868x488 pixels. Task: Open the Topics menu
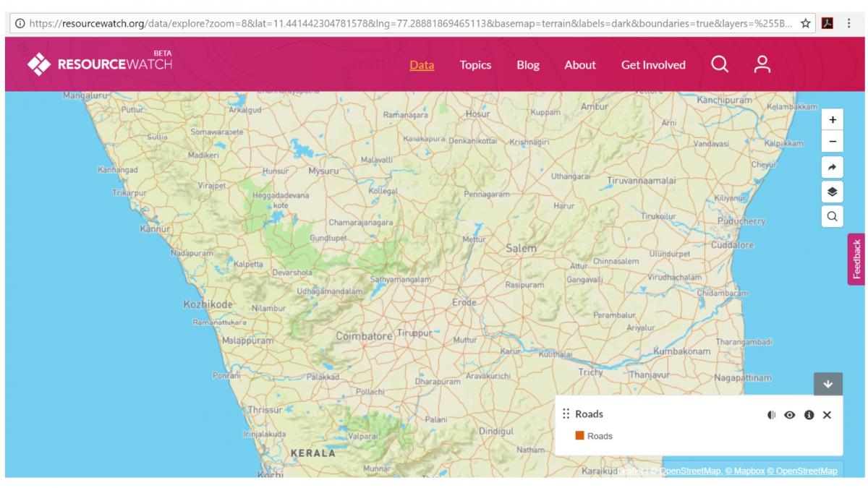coord(475,65)
